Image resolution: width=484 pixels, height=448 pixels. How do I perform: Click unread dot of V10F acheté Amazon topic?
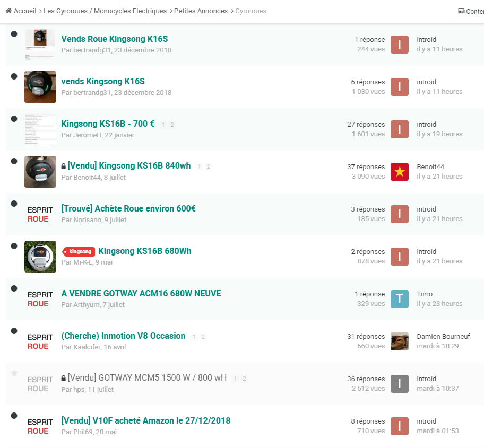tap(14, 416)
